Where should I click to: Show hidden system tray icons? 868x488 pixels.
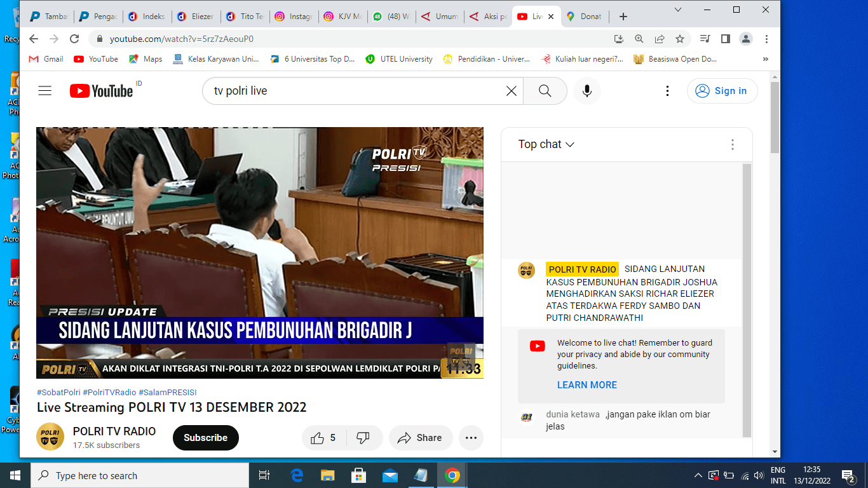click(698, 475)
